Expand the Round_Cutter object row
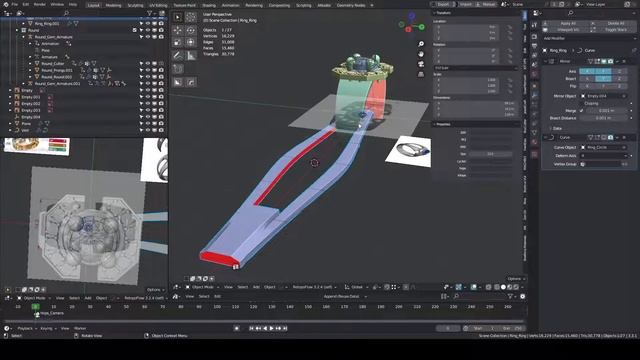640x360 pixels. coord(30,64)
